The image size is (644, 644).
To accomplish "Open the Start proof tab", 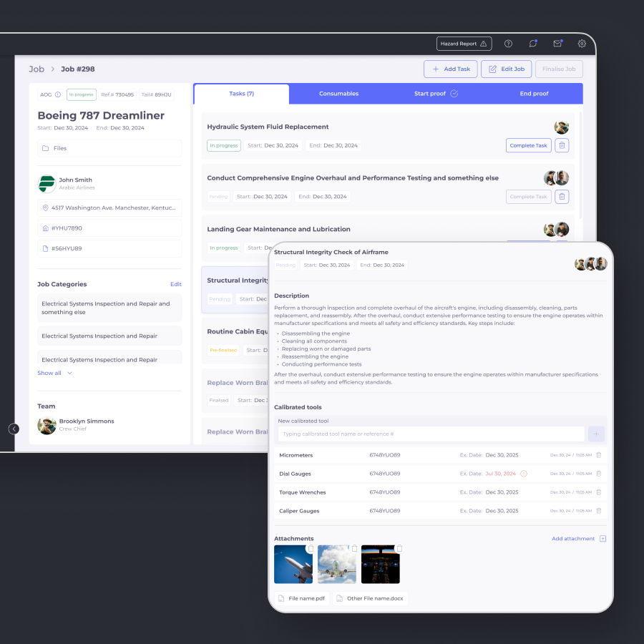I will [x=436, y=94].
